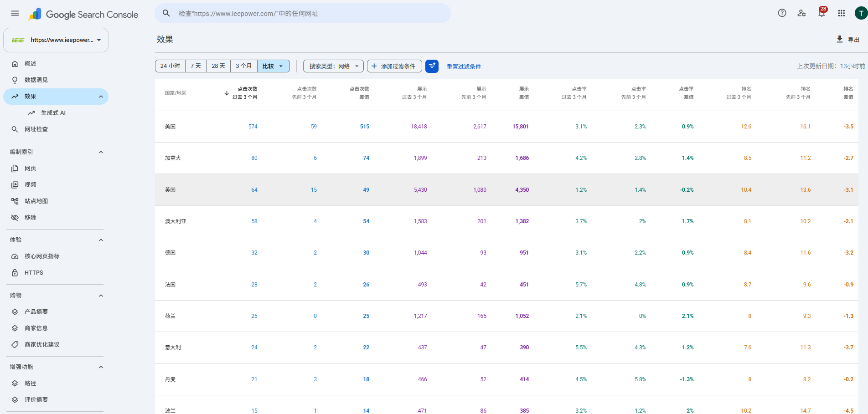Click the 评价摘要 layers icon

(15, 400)
